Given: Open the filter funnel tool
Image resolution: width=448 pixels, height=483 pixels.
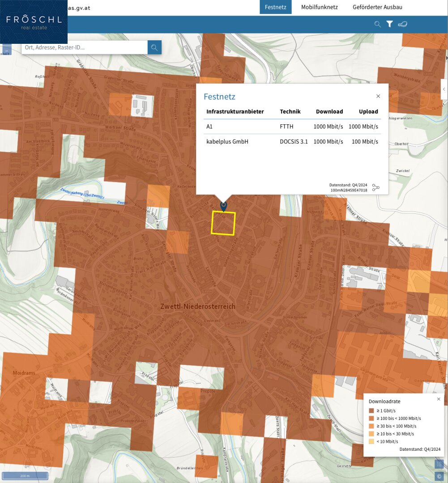Looking at the screenshot, I should 389,24.
